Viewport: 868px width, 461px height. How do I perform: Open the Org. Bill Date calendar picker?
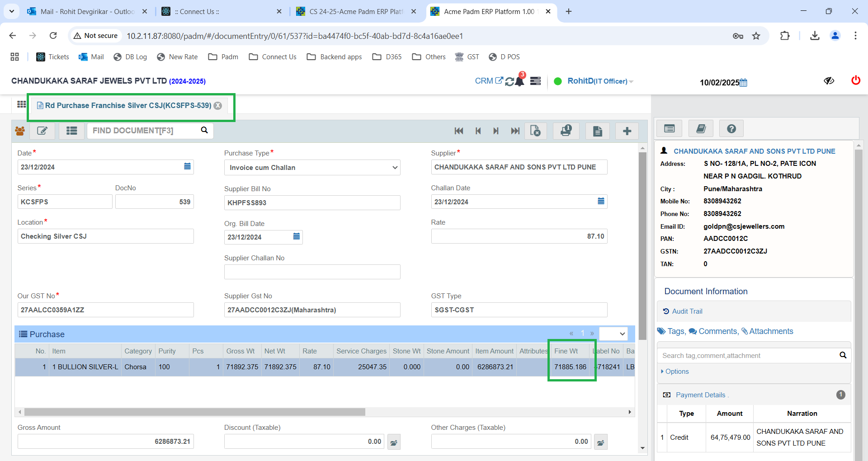tap(297, 236)
